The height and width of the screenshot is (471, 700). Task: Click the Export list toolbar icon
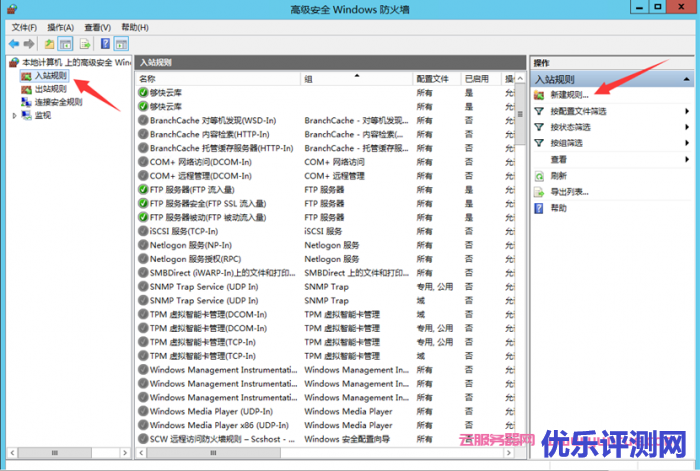tap(85, 44)
